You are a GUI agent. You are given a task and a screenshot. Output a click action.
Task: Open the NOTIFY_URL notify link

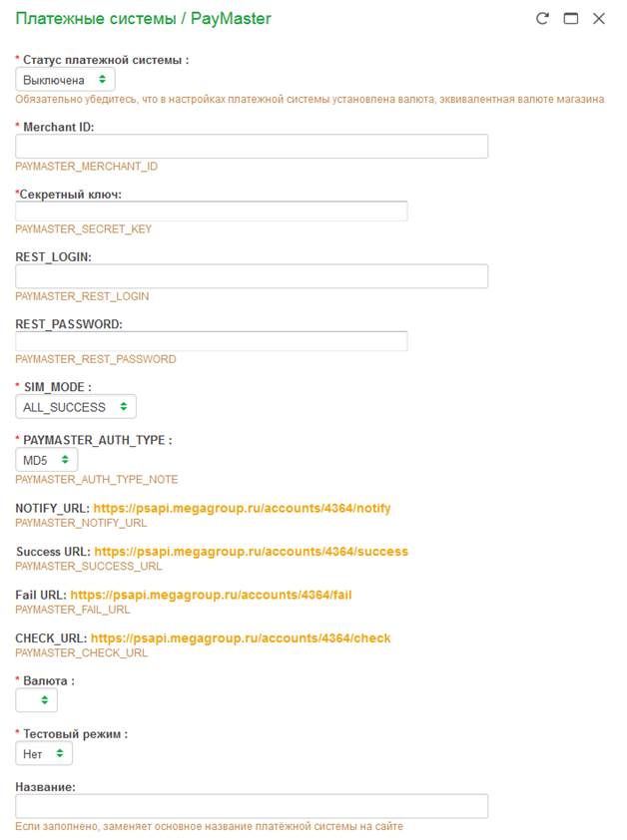(242, 509)
